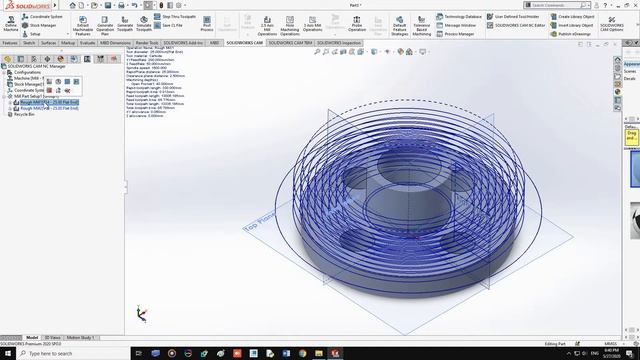The image size is (640, 360).
Task: Launch SOLIDWORKS CAM NC Editor
Action: [x=516, y=25]
